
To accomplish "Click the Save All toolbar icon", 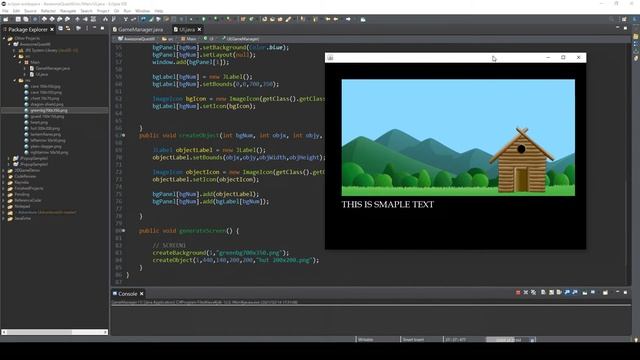I will pyautogui.click(x=26, y=19).
